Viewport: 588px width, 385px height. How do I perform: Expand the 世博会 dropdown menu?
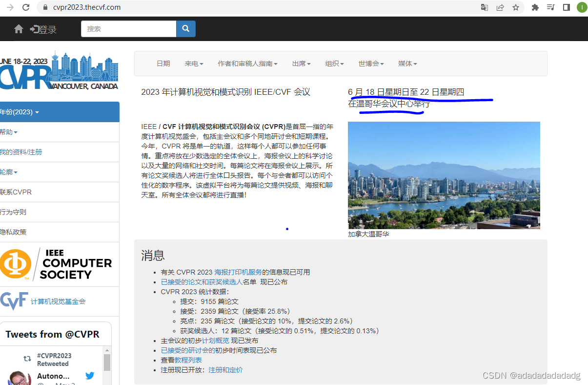371,64
